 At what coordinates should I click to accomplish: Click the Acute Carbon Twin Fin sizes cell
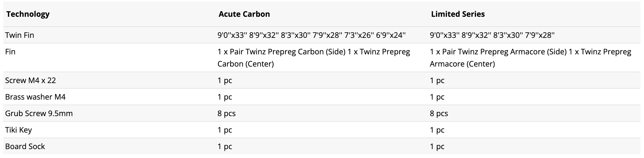tap(312, 35)
